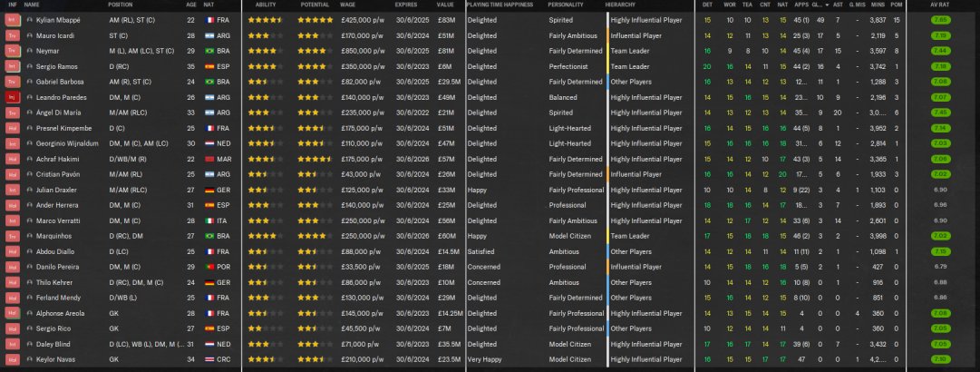Click the status badge in Kylian Mbappé's row

(13, 20)
